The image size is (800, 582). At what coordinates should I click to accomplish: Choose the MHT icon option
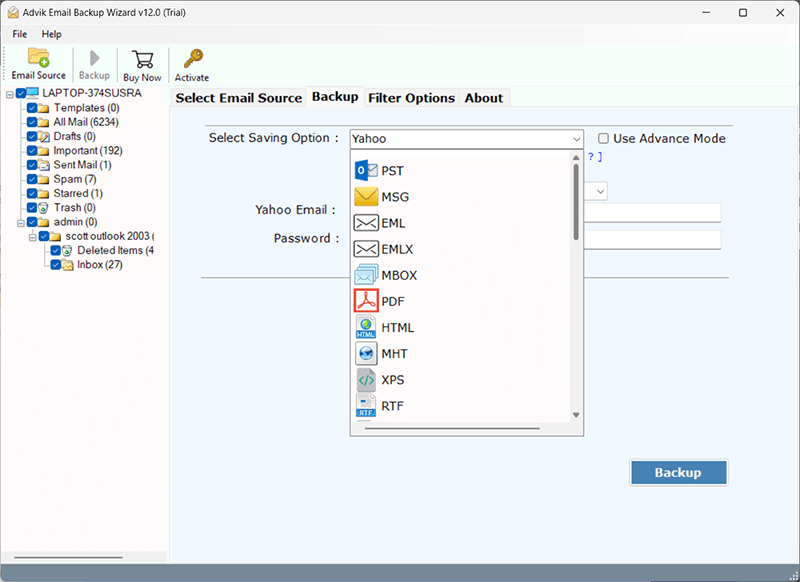point(366,353)
